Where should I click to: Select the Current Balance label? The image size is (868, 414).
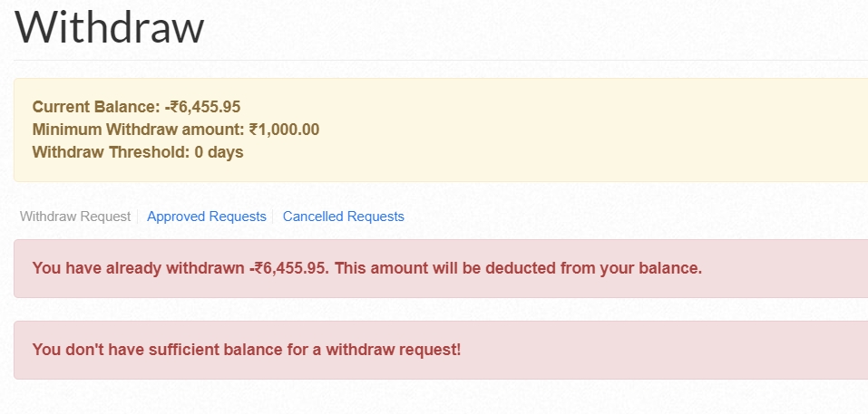click(96, 107)
